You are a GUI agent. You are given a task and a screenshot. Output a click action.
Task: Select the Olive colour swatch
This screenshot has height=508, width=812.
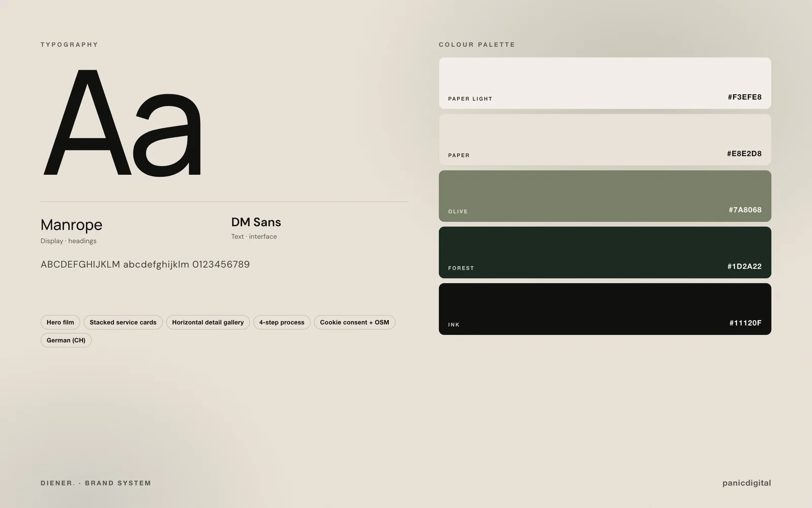[x=605, y=196]
